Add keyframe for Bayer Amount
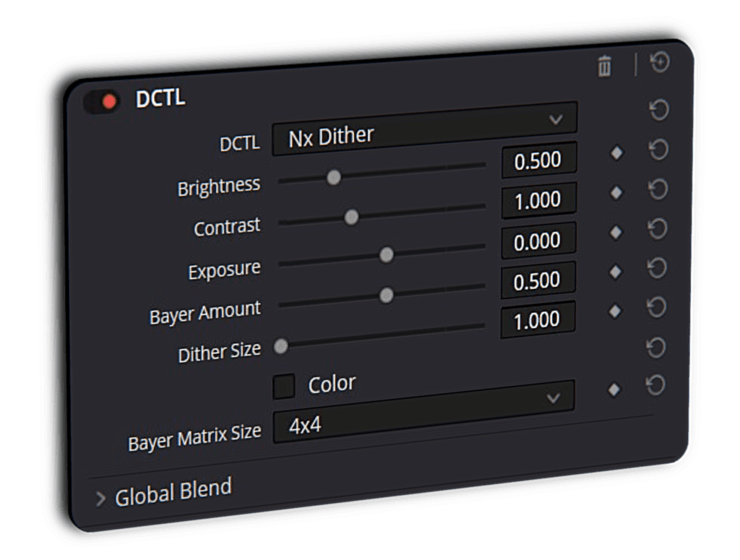Screen dimensions: 740x560 coord(616,271)
